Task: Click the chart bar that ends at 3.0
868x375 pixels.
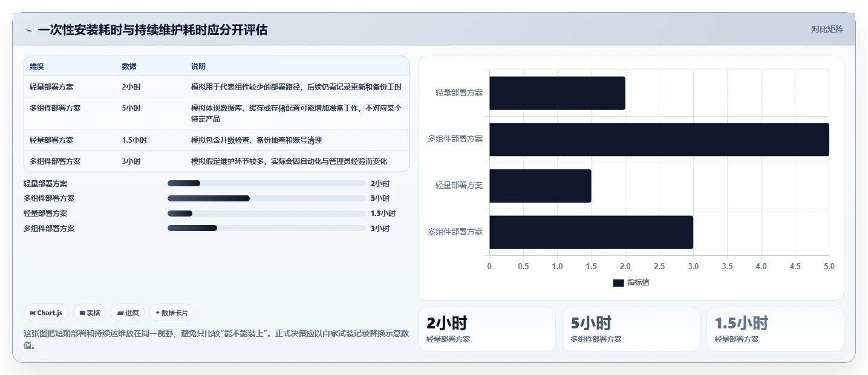Action: [591, 232]
